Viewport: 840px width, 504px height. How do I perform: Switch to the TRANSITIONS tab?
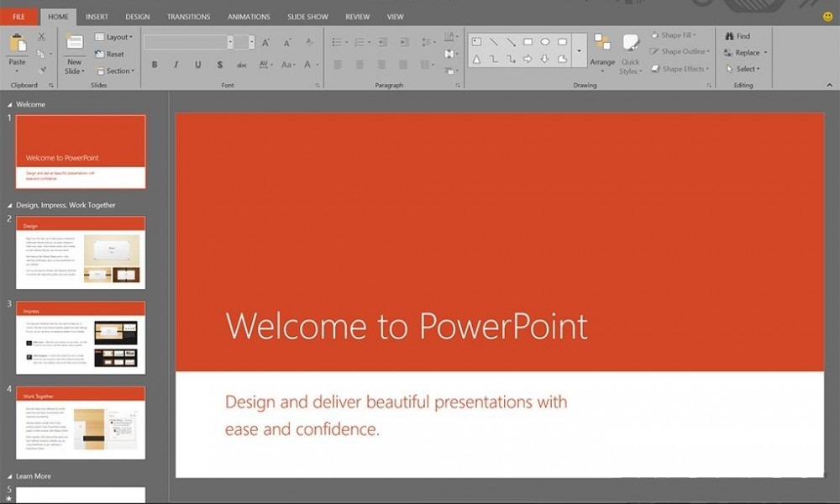point(188,17)
